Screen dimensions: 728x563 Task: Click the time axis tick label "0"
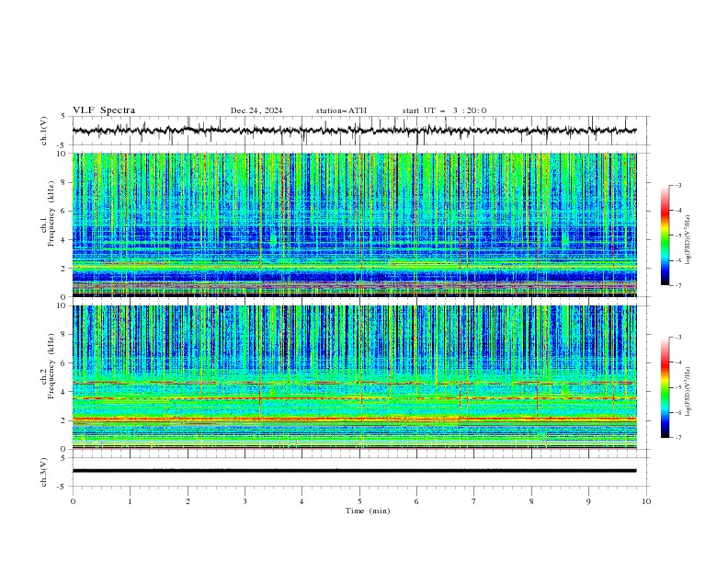click(73, 501)
